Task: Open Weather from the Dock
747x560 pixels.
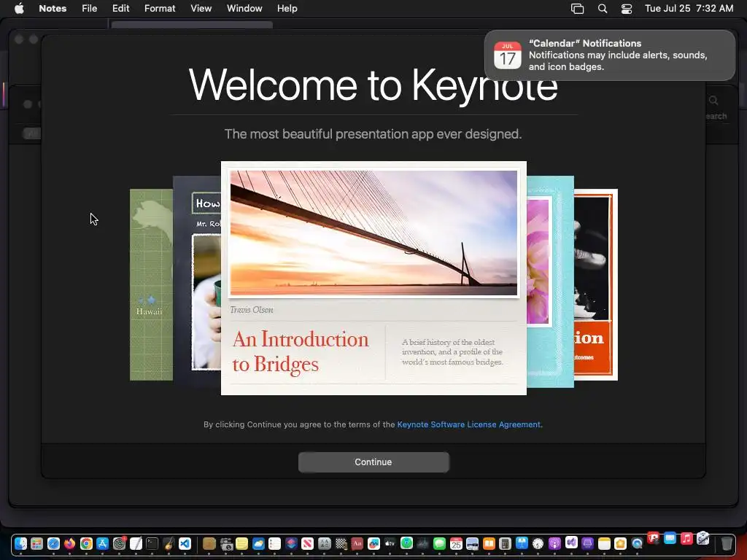Action: click(258, 543)
